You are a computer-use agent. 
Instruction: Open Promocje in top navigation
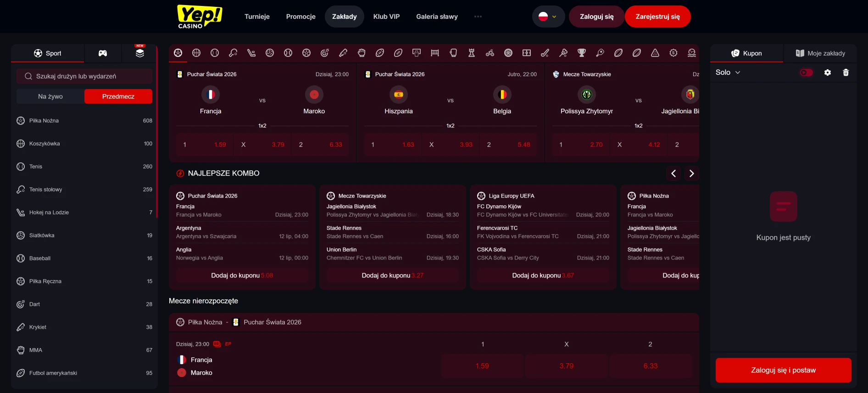pos(301,17)
